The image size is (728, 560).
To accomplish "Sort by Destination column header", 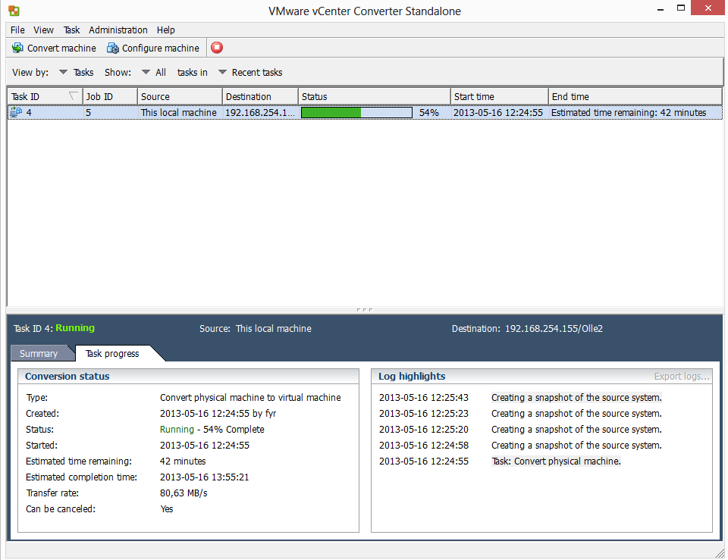I will click(260, 96).
